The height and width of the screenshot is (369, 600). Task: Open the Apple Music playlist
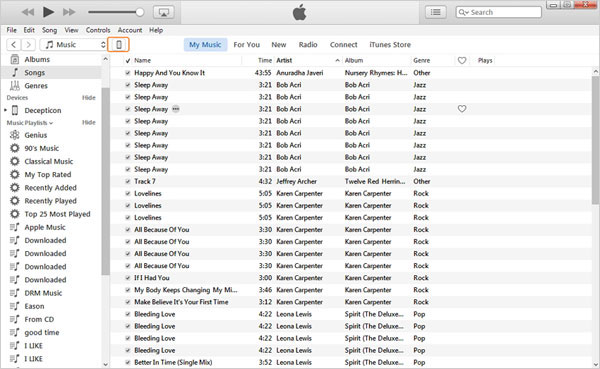point(45,227)
